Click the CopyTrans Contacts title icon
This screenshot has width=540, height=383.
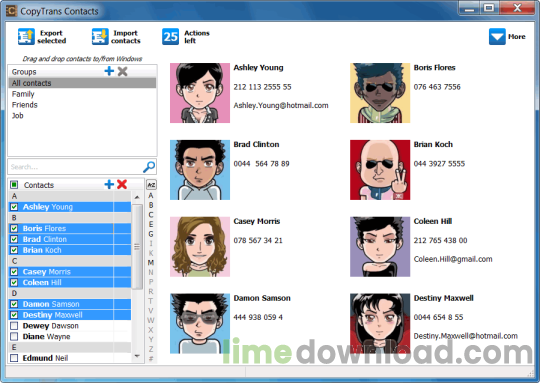[x=11, y=11]
